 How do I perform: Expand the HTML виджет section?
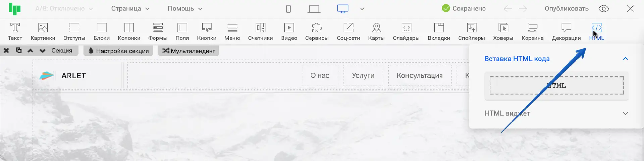tap(625, 113)
